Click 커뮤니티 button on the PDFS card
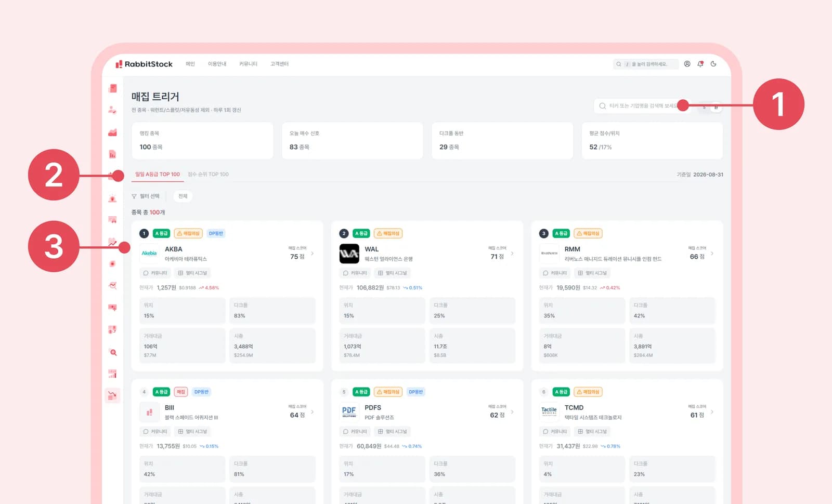Screen dimensions: 832x504 (355, 431)
